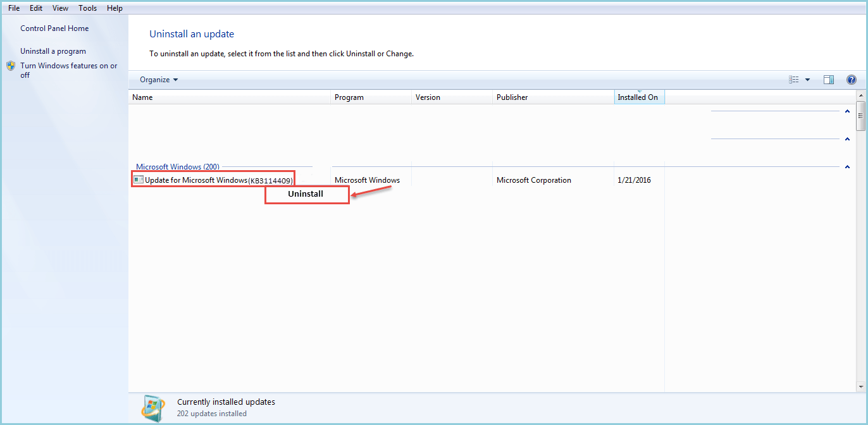This screenshot has width=868, height=425.
Task: Sort by the Installed On column header
Action: (x=640, y=97)
